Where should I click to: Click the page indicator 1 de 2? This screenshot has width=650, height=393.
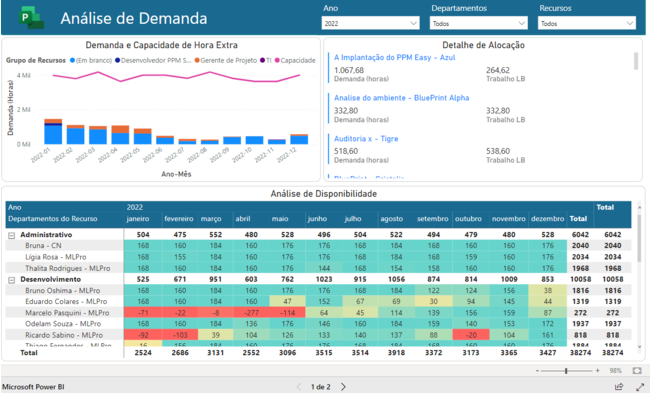pos(320,387)
